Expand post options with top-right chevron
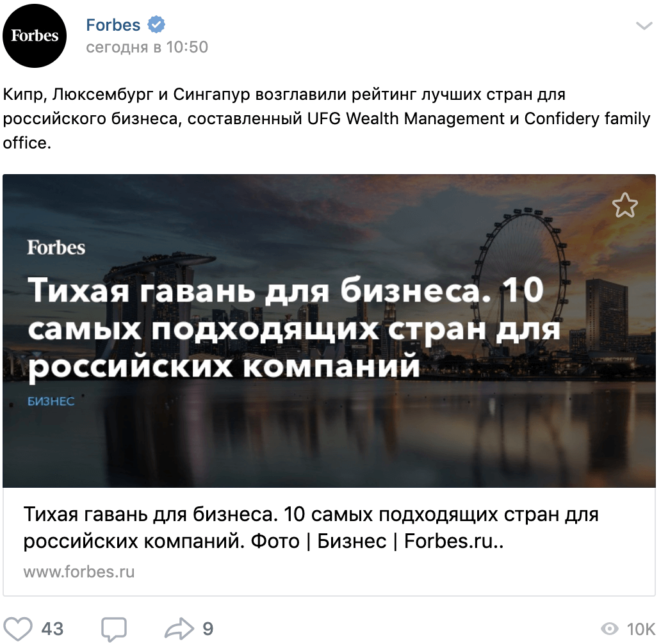Screen dimensions: 661x644 point(644,26)
